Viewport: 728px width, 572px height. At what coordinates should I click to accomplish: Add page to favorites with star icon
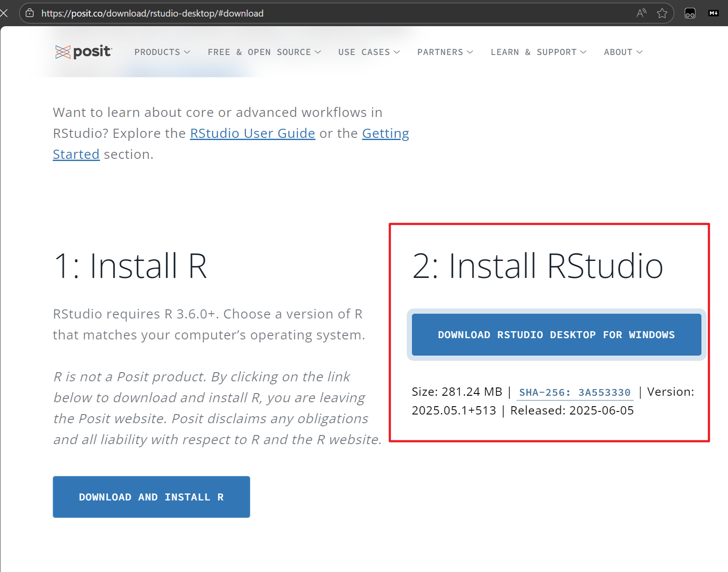[x=662, y=13]
